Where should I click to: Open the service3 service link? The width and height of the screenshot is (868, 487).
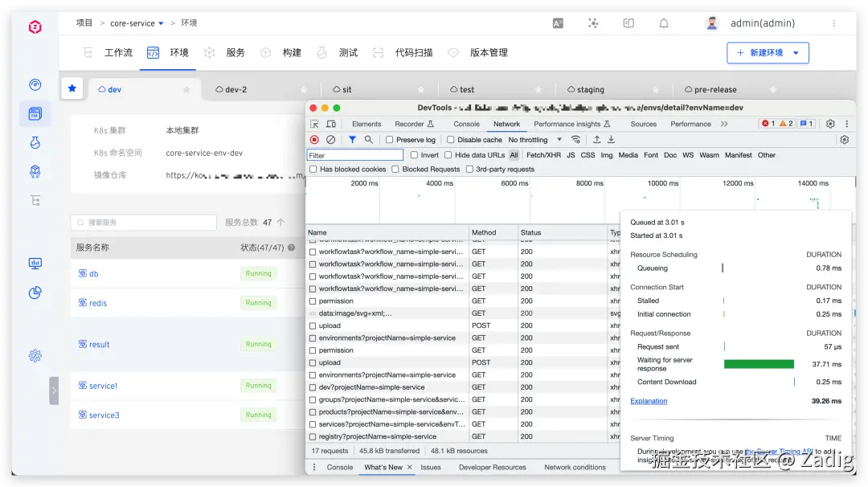point(104,415)
